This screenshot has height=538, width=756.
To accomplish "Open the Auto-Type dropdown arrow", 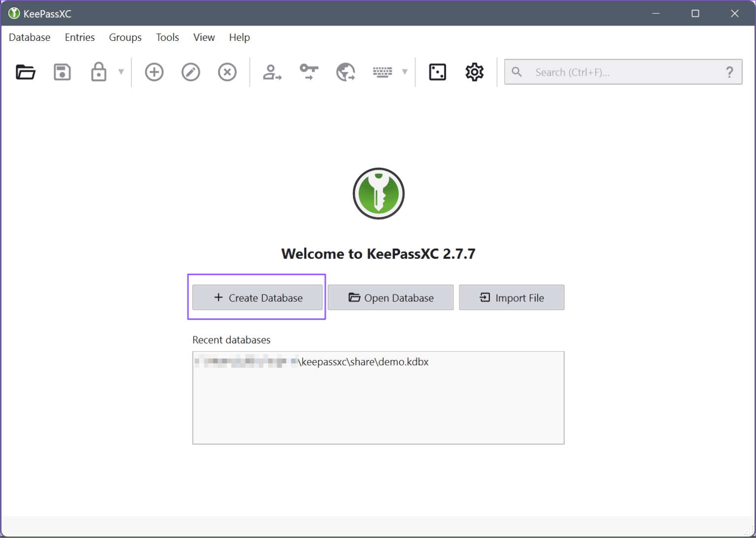I will tap(405, 72).
